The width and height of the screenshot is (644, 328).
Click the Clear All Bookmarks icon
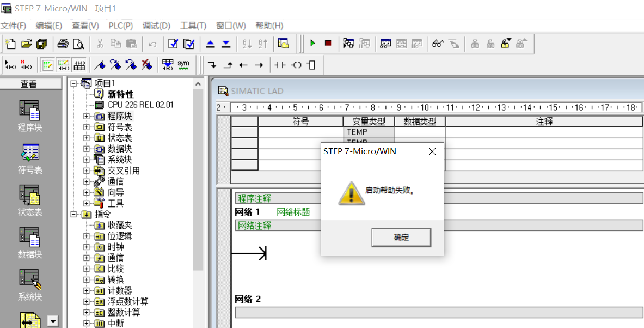pos(146,65)
